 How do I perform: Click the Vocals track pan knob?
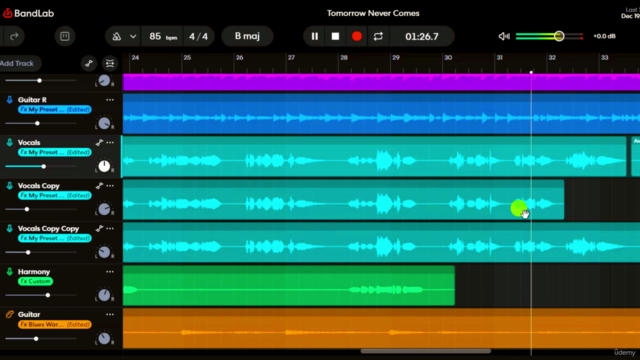click(104, 166)
